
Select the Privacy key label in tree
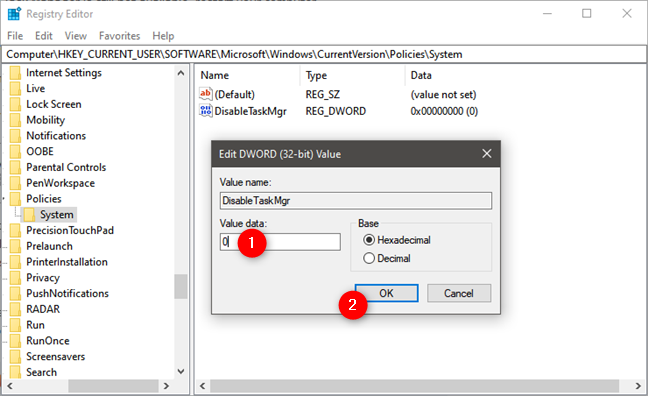[x=43, y=277]
